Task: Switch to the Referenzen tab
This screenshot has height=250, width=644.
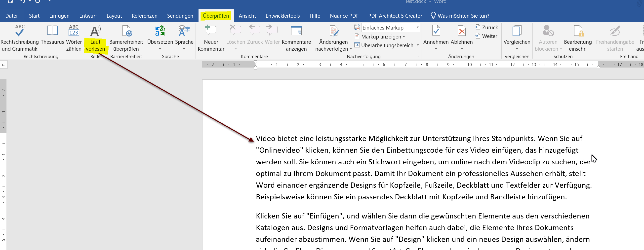Action: pos(145,16)
